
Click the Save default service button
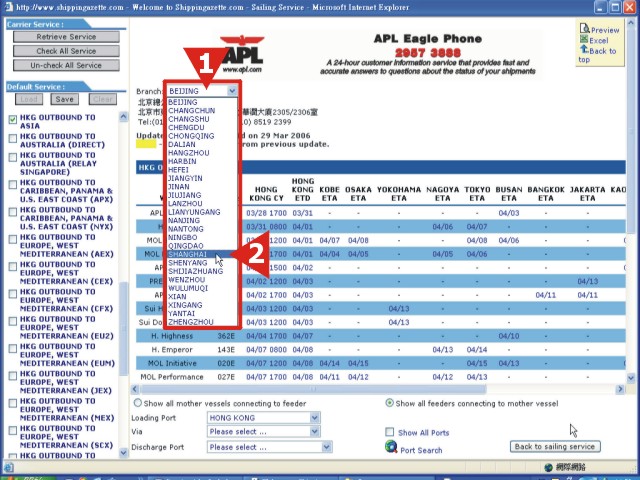click(x=64, y=99)
